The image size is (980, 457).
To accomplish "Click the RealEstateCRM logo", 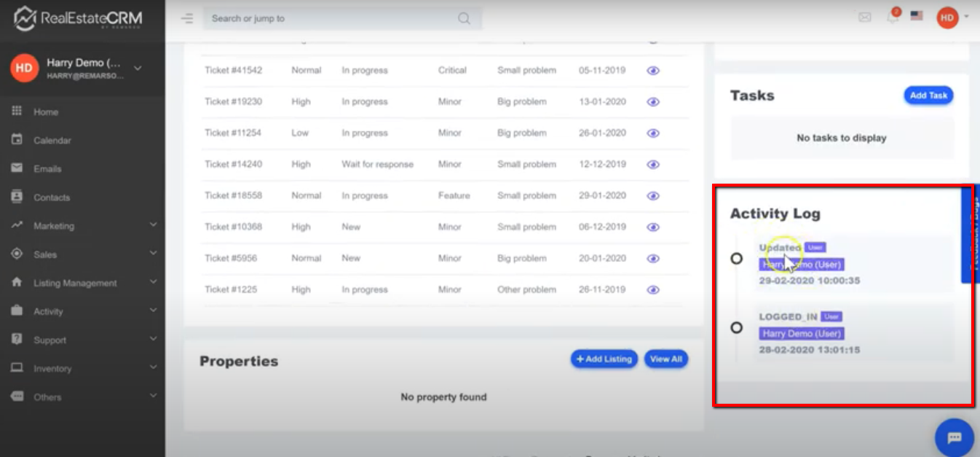I will [78, 18].
